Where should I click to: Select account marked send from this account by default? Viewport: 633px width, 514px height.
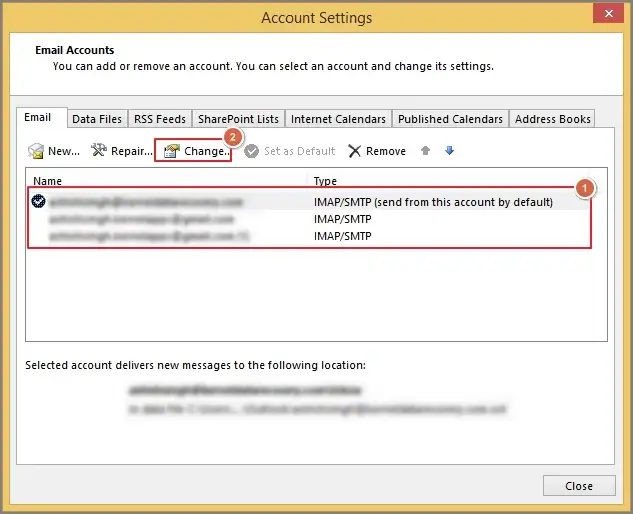(x=433, y=202)
